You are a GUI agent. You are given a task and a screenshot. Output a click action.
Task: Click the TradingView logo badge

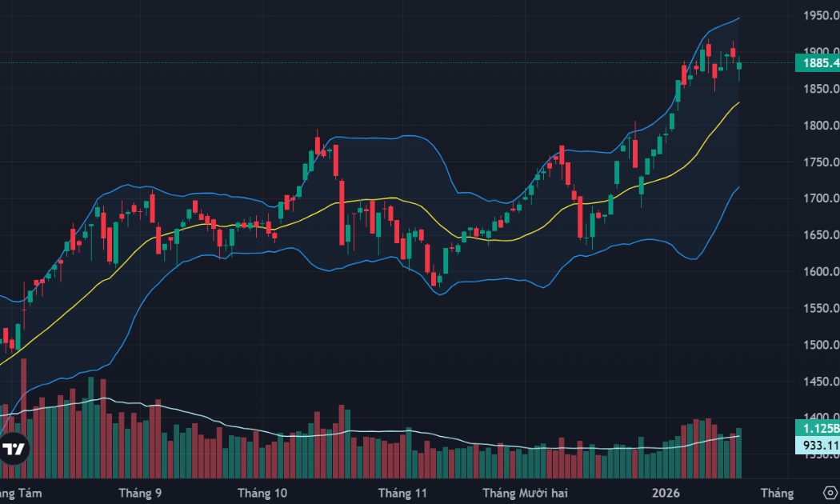pos(13,450)
